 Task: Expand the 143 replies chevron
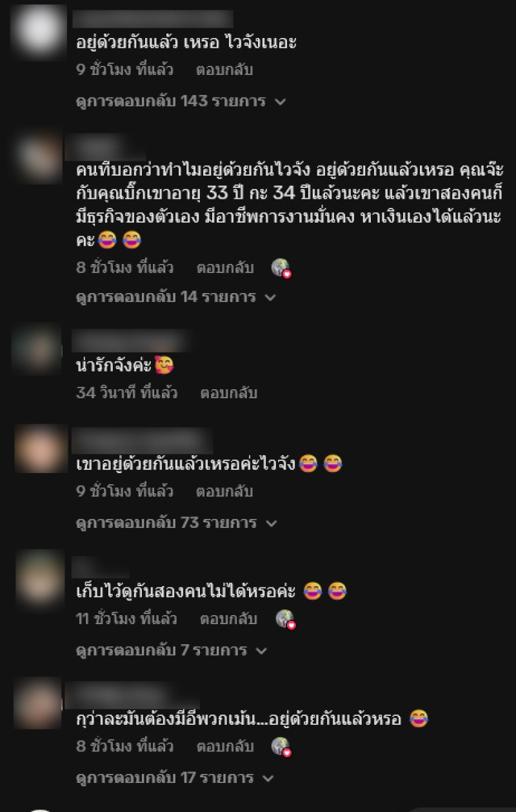(x=280, y=102)
